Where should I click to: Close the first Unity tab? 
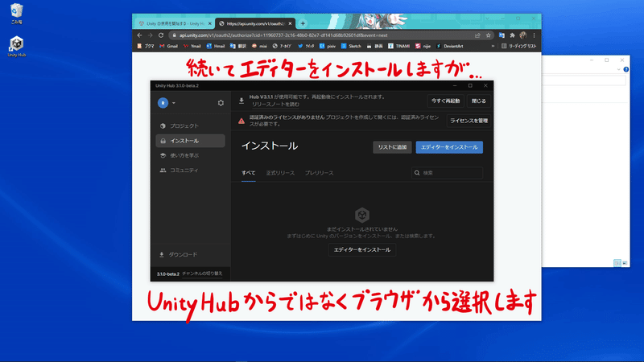tap(210, 24)
